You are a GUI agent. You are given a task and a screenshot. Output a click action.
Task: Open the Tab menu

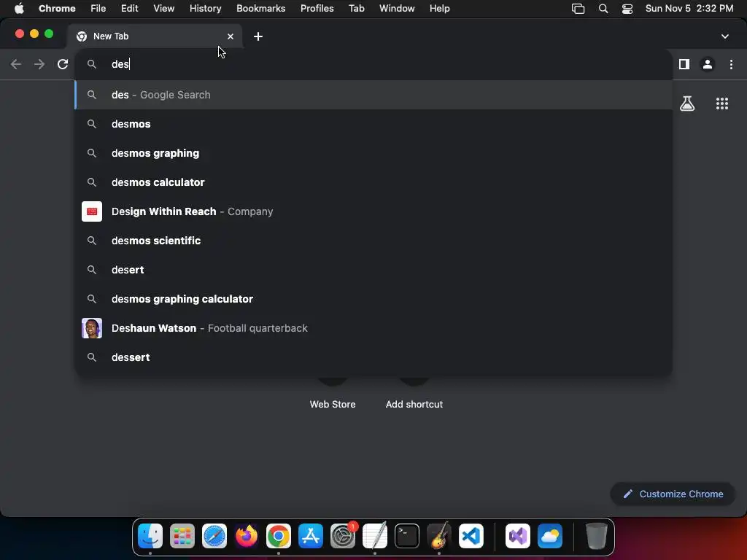click(356, 9)
